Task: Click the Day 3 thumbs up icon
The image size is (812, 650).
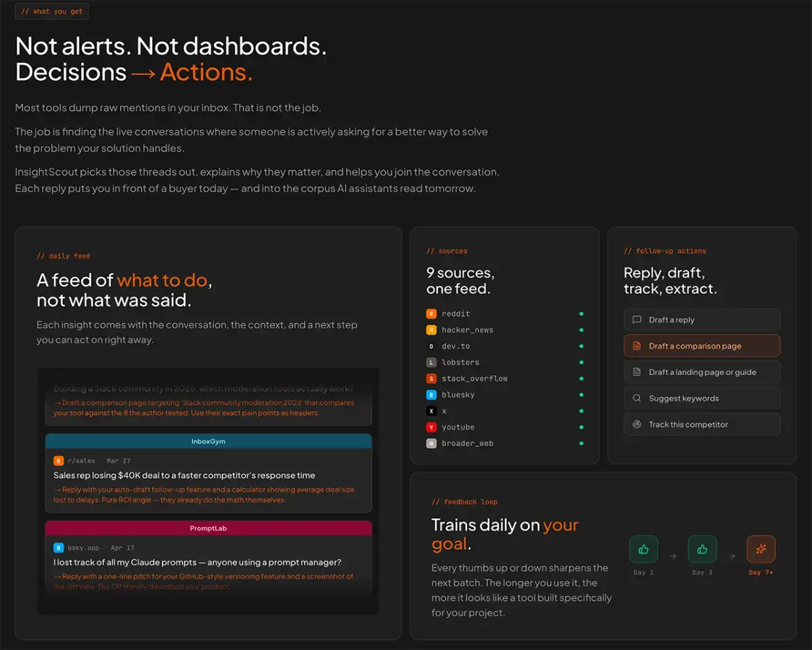Action: [702, 549]
